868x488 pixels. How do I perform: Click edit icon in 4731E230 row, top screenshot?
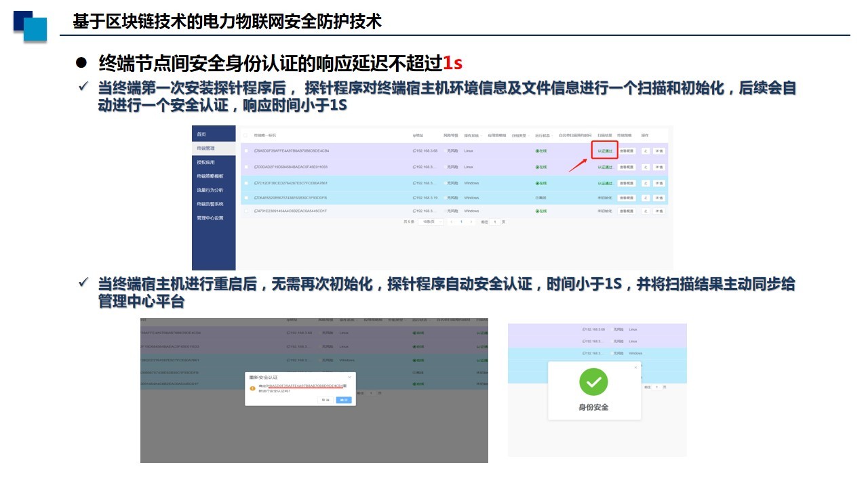[x=646, y=211]
